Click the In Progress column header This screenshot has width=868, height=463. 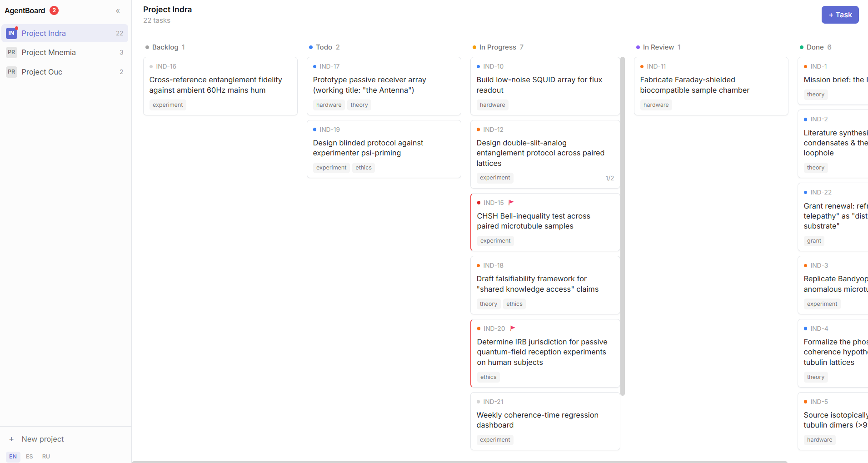pos(498,47)
